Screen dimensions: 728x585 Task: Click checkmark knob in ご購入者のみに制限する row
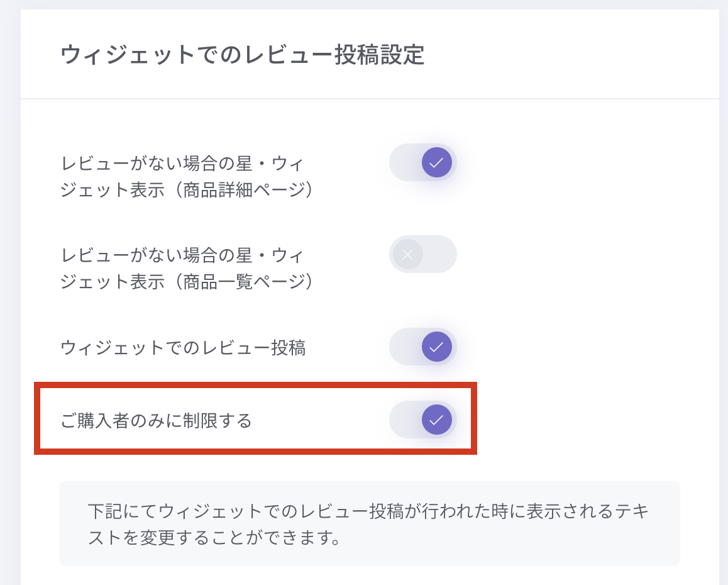(437, 420)
